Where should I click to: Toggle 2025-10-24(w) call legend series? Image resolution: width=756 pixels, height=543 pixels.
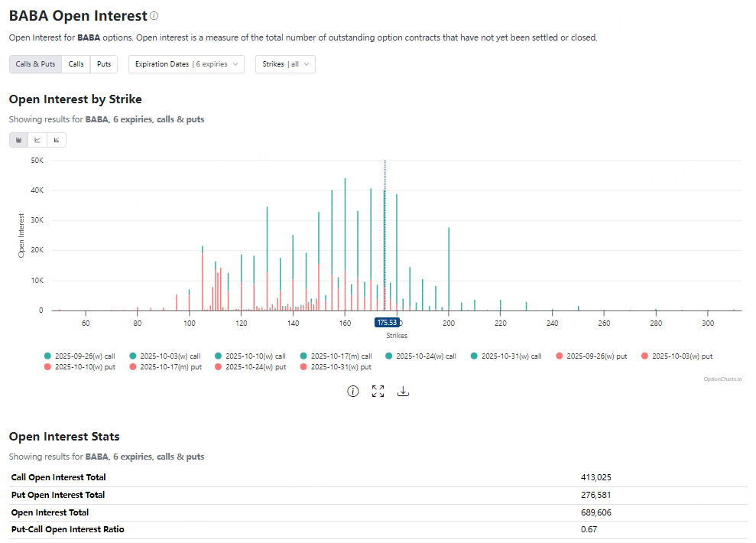tap(421, 356)
